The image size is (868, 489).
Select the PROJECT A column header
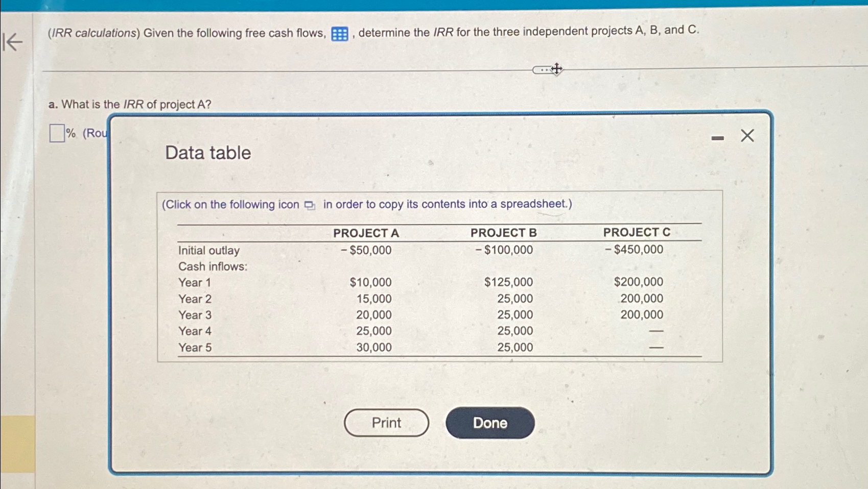[x=366, y=233]
